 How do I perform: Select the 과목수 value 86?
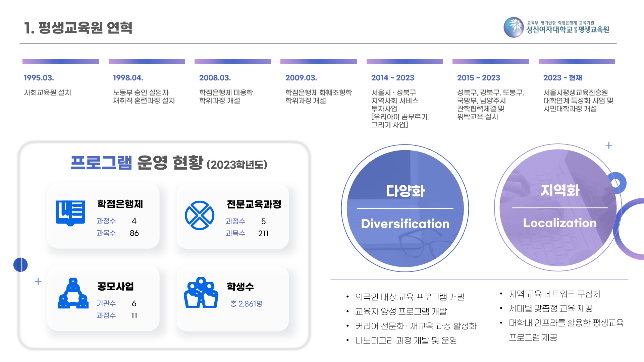click(x=134, y=233)
